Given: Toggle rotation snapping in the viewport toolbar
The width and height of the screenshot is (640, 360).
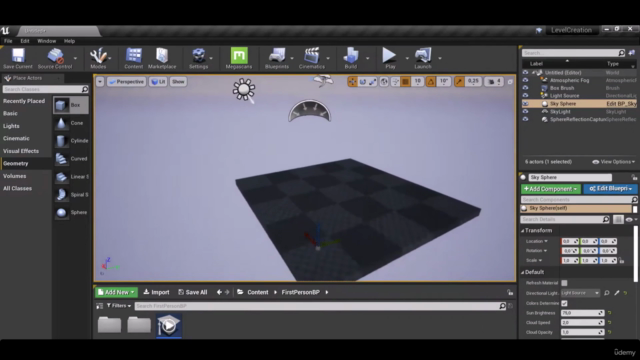Looking at the screenshot, I should [431, 82].
